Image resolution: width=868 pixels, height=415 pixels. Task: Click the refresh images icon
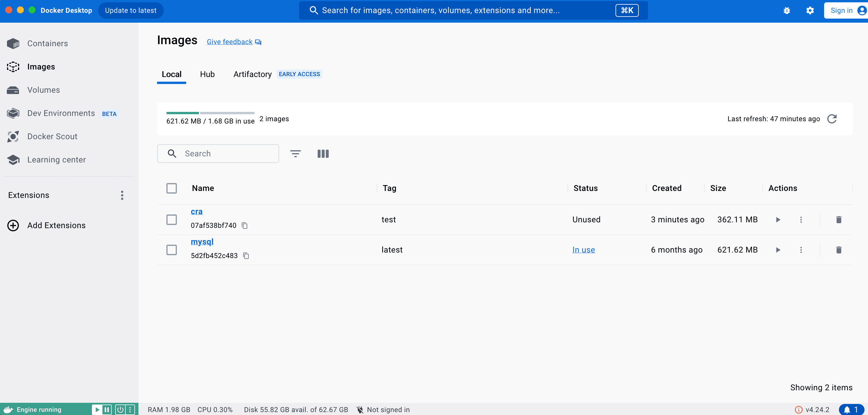pos(832,119)
